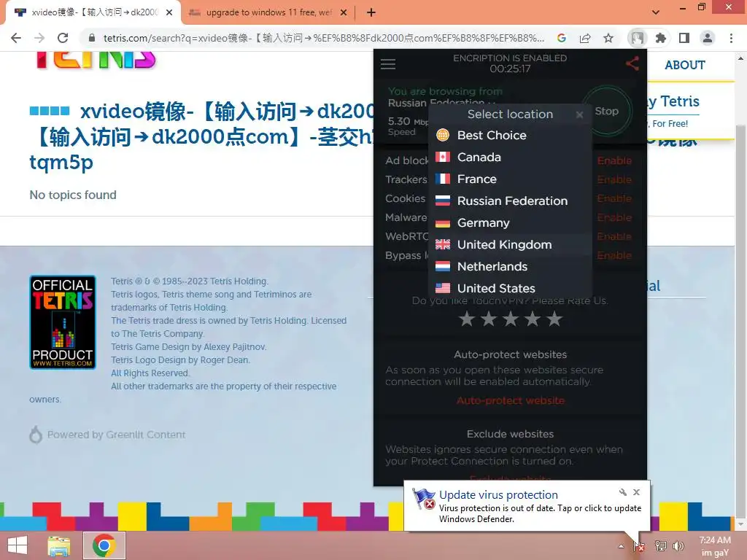Stop the VPN connection

(x=606, y=111)
